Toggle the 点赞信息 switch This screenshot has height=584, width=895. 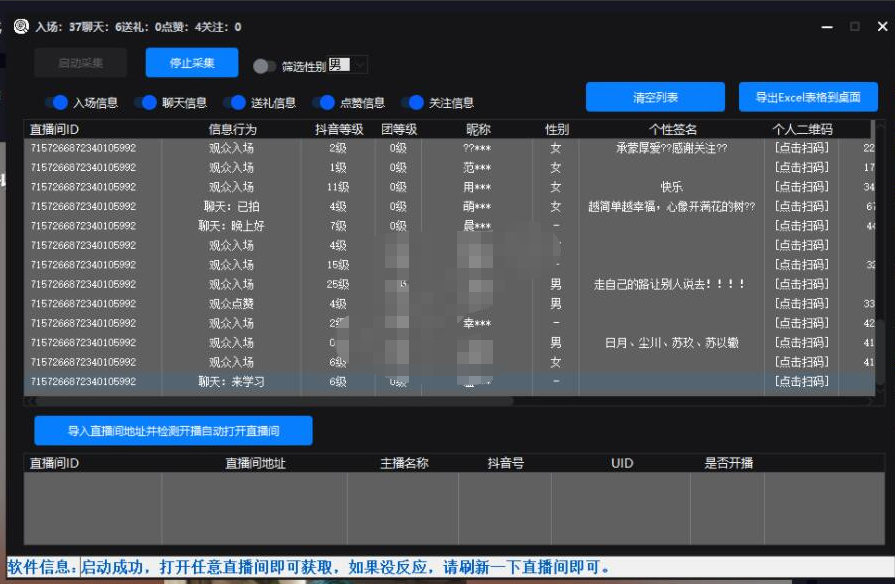click(323, 102)
